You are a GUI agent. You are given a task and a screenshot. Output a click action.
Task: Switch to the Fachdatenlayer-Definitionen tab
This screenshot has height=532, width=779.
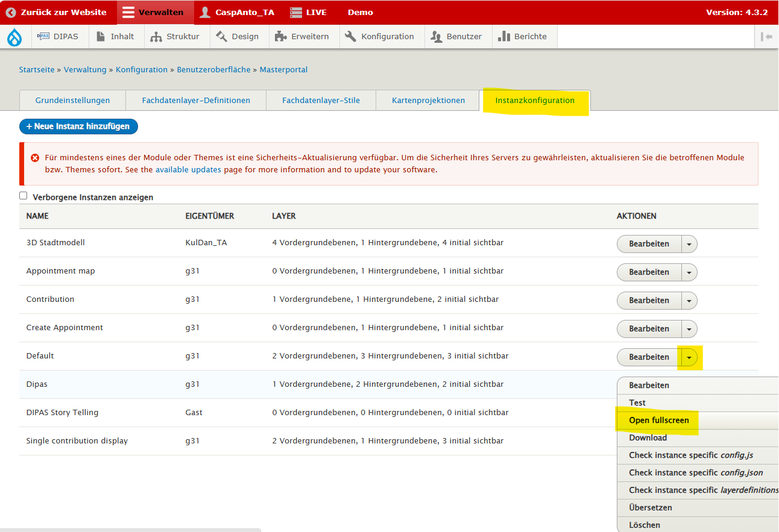196,101
